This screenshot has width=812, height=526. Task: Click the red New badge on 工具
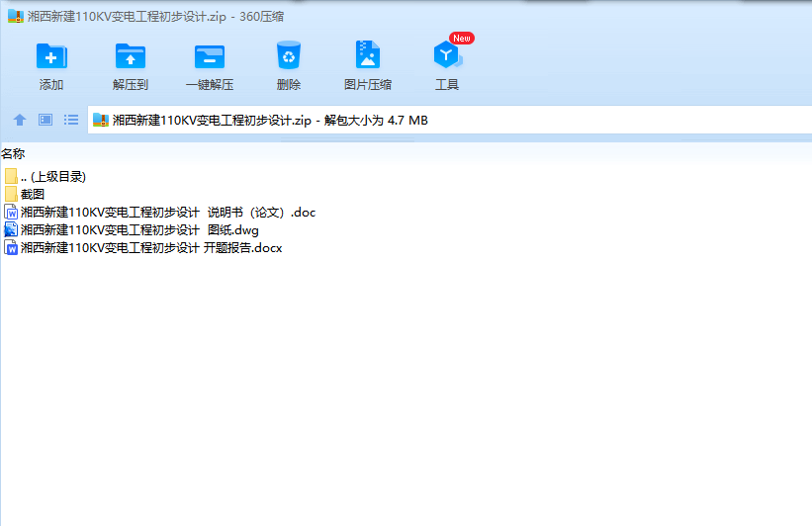(x=462, y=39)
